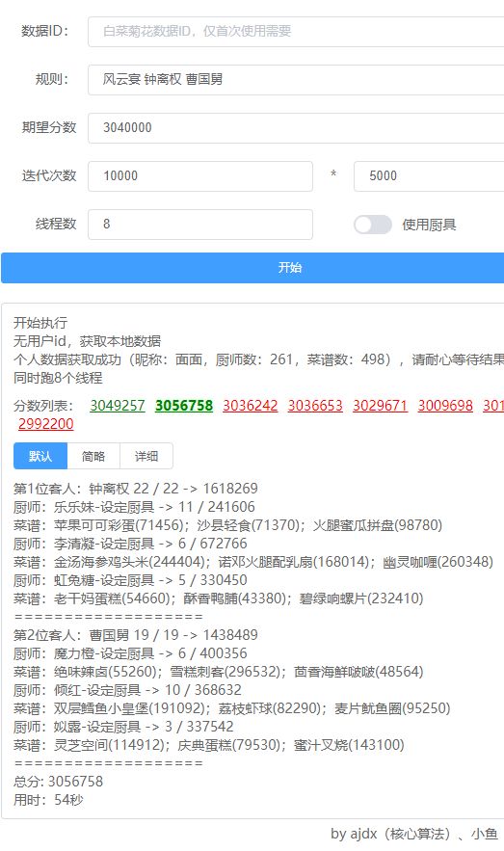Click the line 厨师：姒露-设定厨具 -> 3 / 337542
The image size is (504, 851).
[x=123, y=728]
